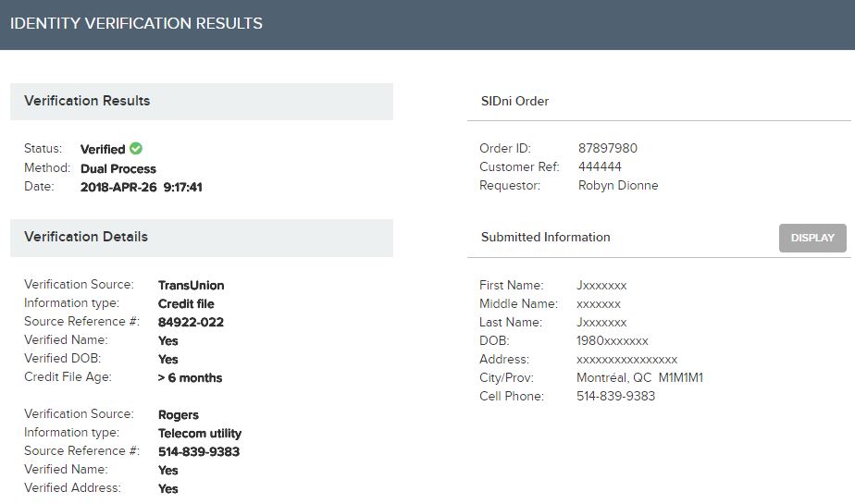Click source reference number 84922-022
Viewport: 855px width, 504px height.
pyautogui.click(x=191, y=323)
